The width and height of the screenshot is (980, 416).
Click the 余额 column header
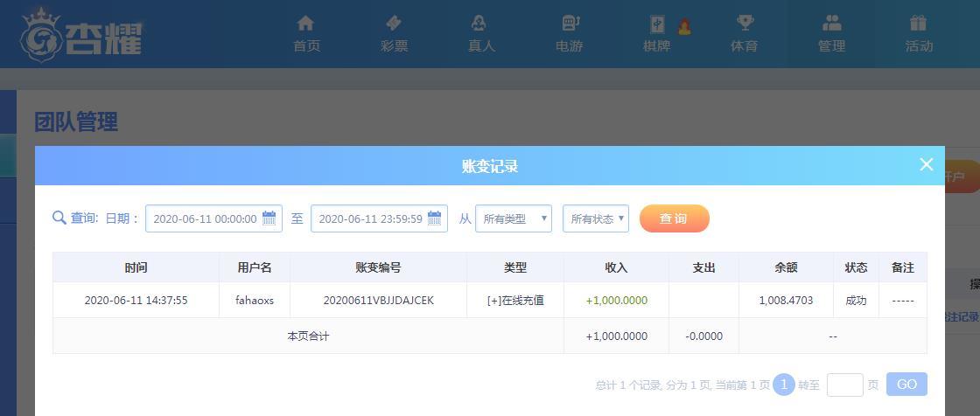point(787,267)
